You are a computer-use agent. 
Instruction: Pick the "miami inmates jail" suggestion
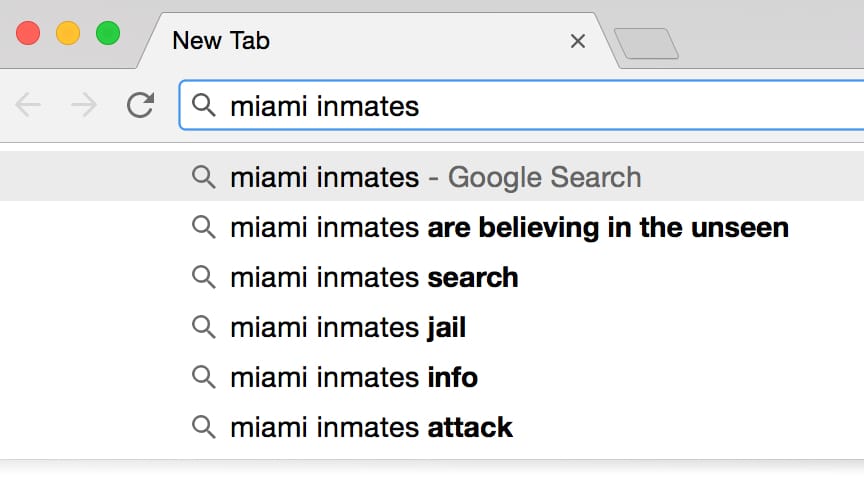tap(348, 327)
